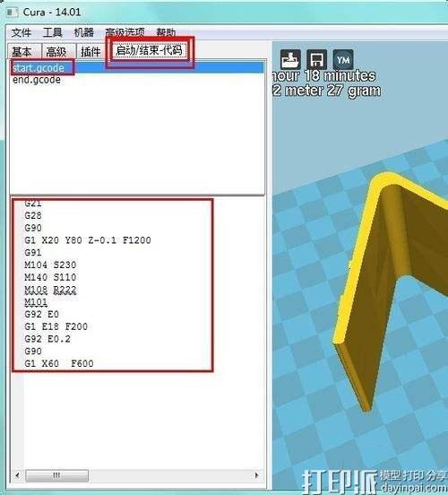Click the Cura window title icon
This screenshot has height=495, width=448.
pos(13,13)
